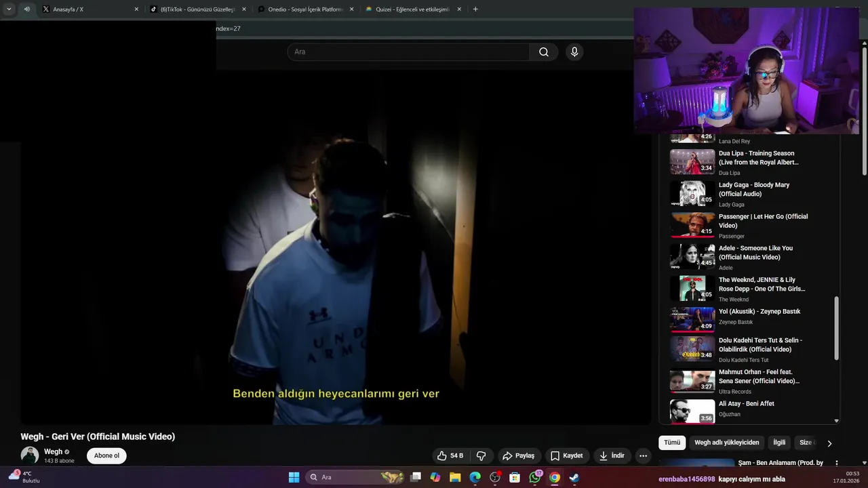Open the tab search dropdown arrow
Image resolution: width=868 pixels, height=488 pixels.
click(9, 9)
